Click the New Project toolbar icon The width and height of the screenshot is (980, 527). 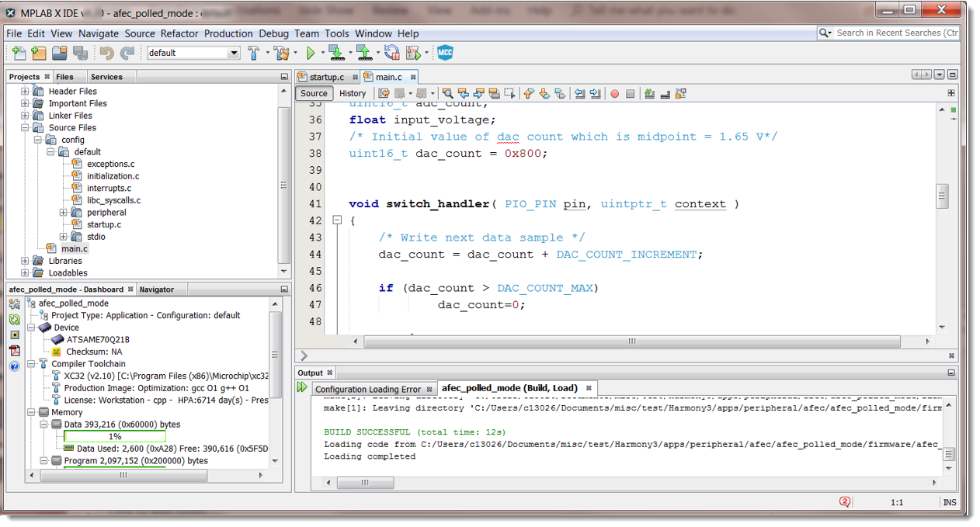point(37,53)
